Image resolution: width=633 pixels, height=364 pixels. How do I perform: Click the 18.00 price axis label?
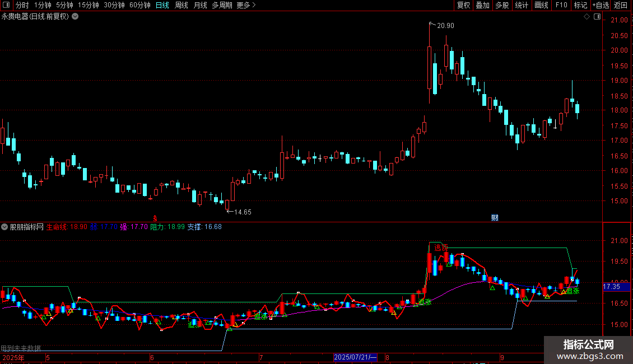619,110
